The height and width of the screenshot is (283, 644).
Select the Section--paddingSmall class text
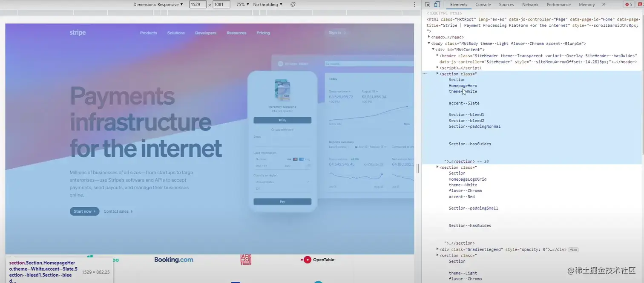(x=473, y=208)
